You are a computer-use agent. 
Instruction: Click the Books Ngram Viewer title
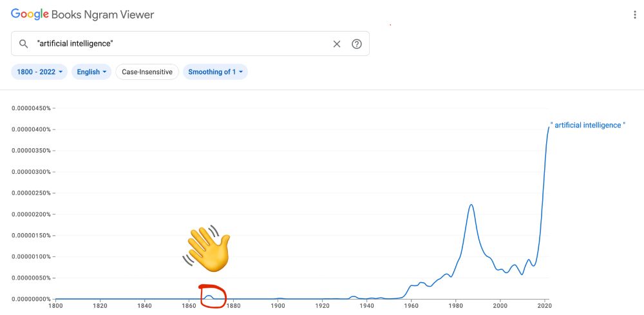pos(102,15)
